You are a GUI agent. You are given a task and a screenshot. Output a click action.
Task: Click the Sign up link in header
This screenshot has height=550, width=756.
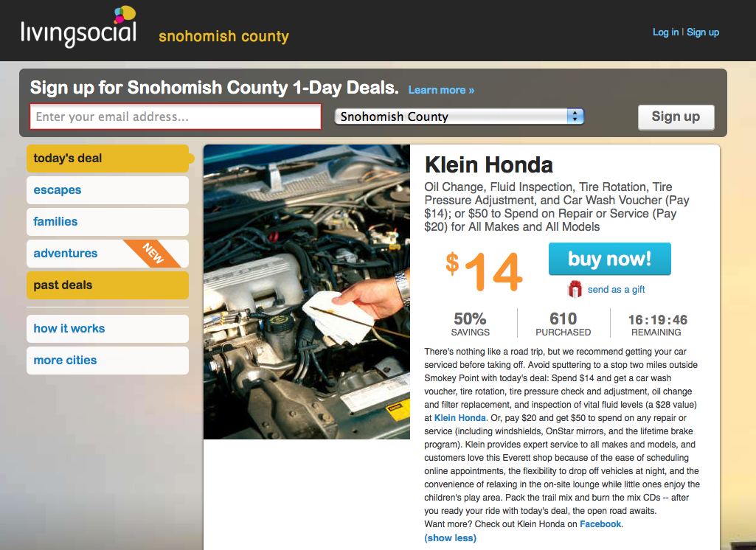pyautogui.click(x=703, y=32)
